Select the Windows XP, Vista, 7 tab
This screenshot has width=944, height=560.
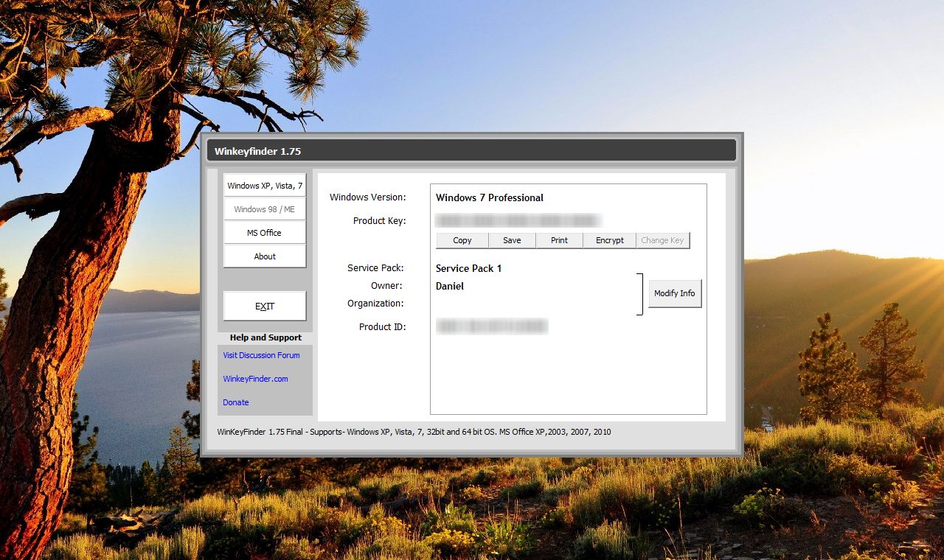pyautogui.click(x=265, y=186)
